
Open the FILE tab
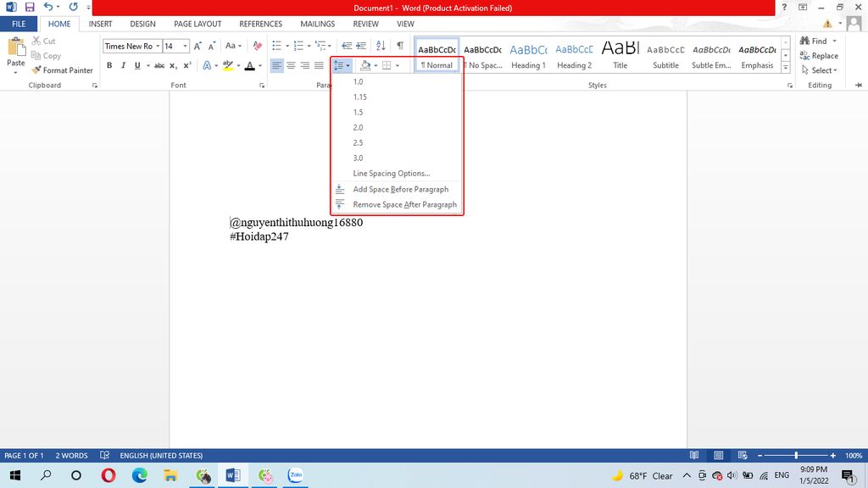coord(19,24)
